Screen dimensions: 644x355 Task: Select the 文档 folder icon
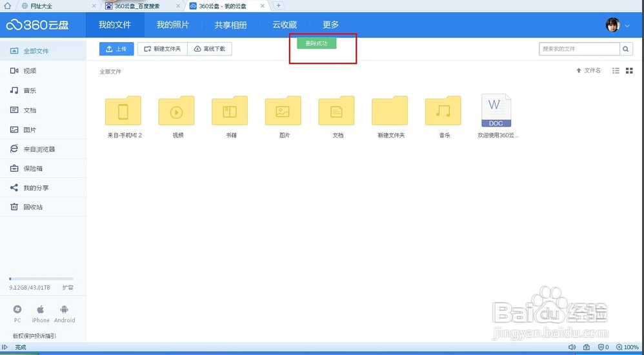tap(336, 110)
